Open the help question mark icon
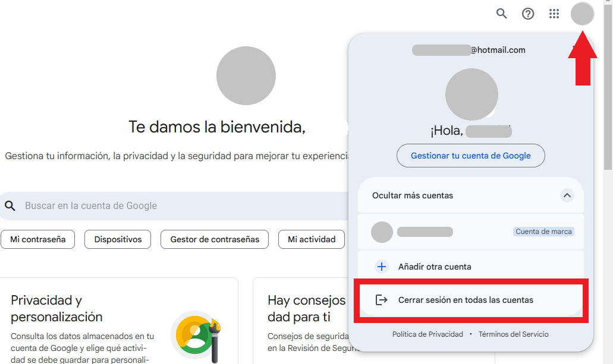The height and width of the screenshot is (364, 613). (528, 14)
